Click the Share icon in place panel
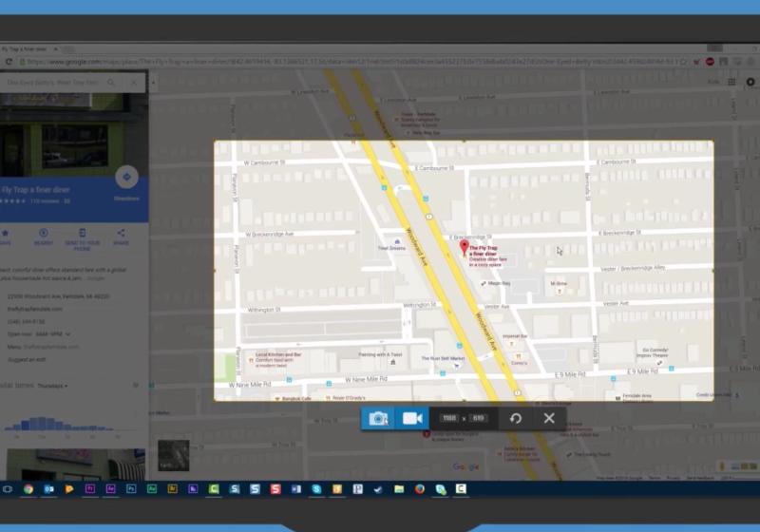 [122, 233]
